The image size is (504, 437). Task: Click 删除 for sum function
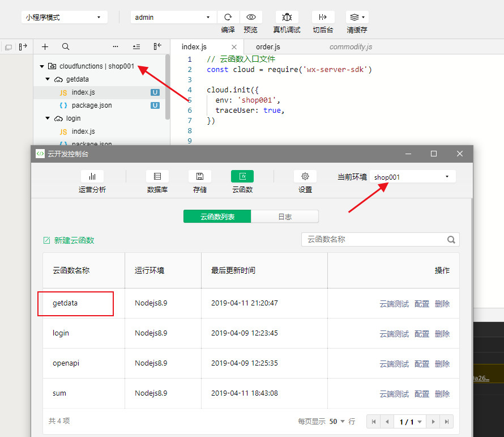[x=442, y=394]
